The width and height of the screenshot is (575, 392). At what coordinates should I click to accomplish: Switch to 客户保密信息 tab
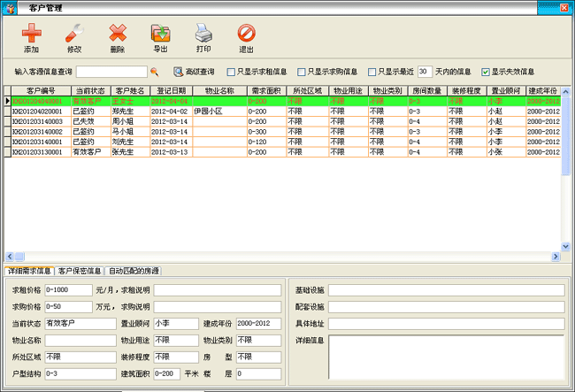pos(80,271)
